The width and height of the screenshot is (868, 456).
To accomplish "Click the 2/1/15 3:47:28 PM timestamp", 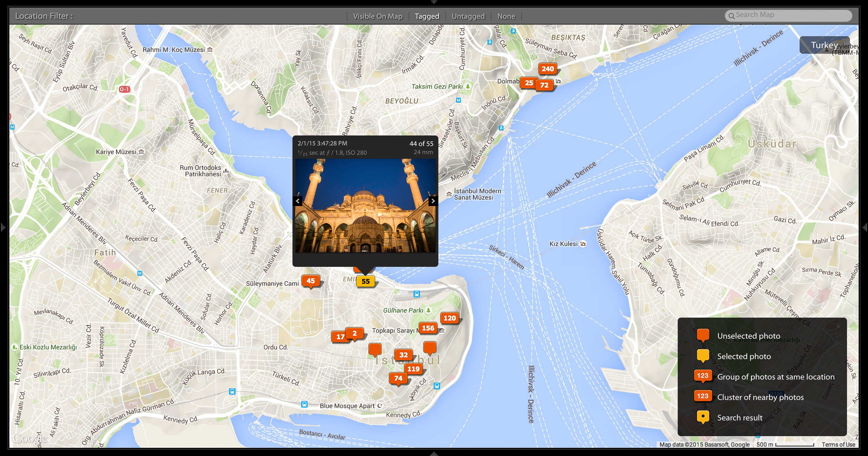I will [322, 143].
